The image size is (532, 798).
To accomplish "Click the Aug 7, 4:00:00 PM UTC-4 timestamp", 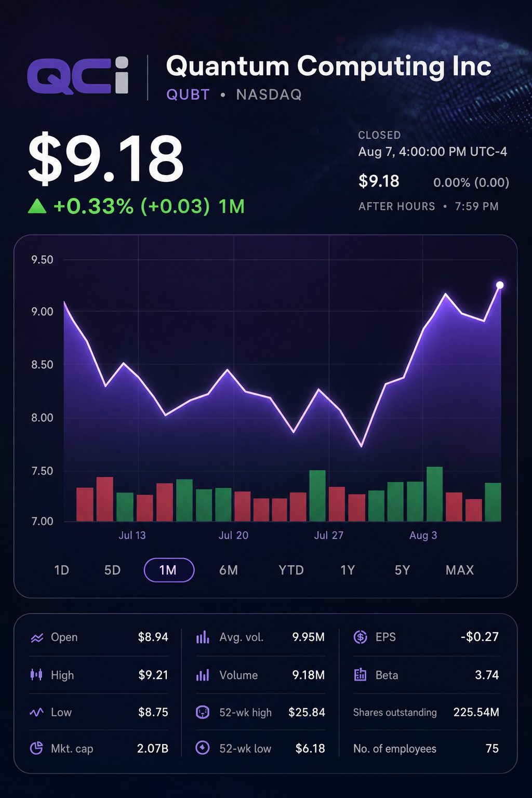I will tap(433, 152).
